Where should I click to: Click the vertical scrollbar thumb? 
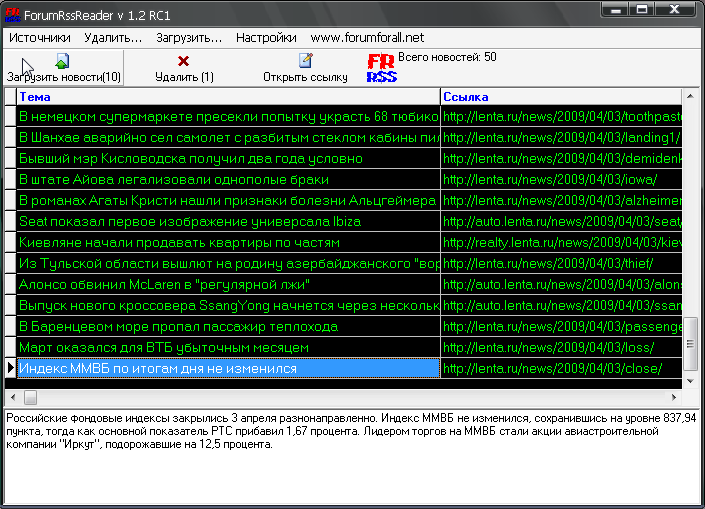click(x=690, y=344)
